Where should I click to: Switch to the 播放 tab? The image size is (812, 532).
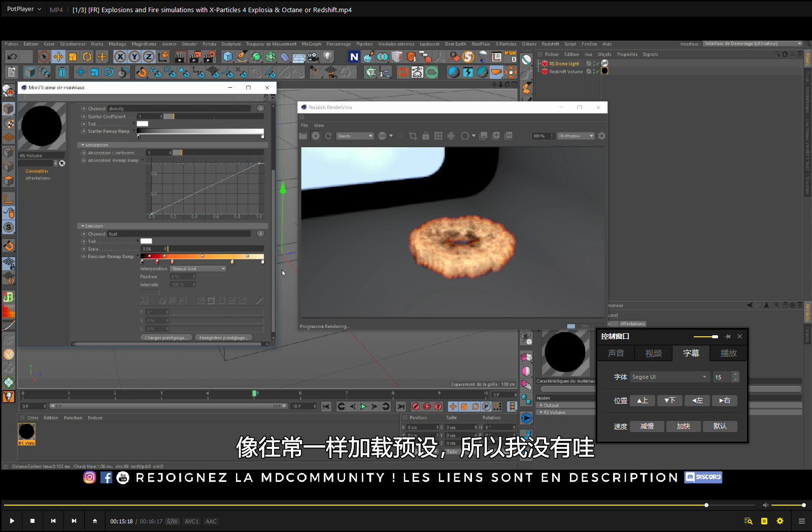point(729,353)
